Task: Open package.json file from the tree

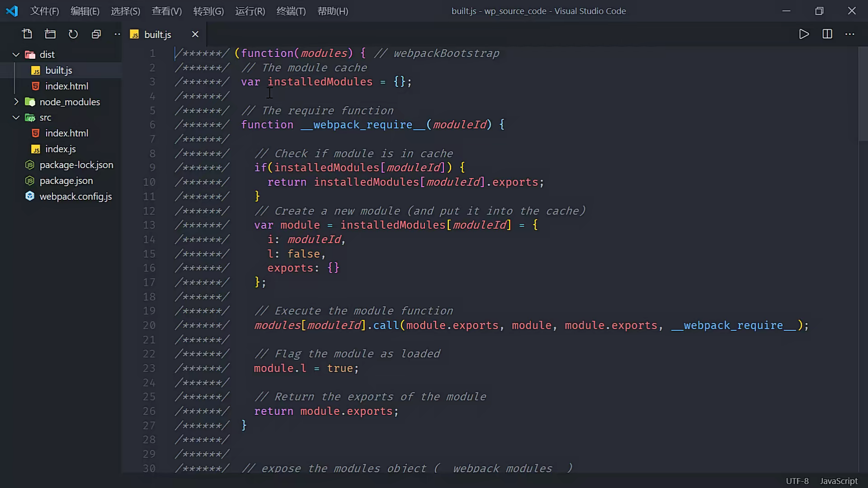Action: [x=66, y=181]
